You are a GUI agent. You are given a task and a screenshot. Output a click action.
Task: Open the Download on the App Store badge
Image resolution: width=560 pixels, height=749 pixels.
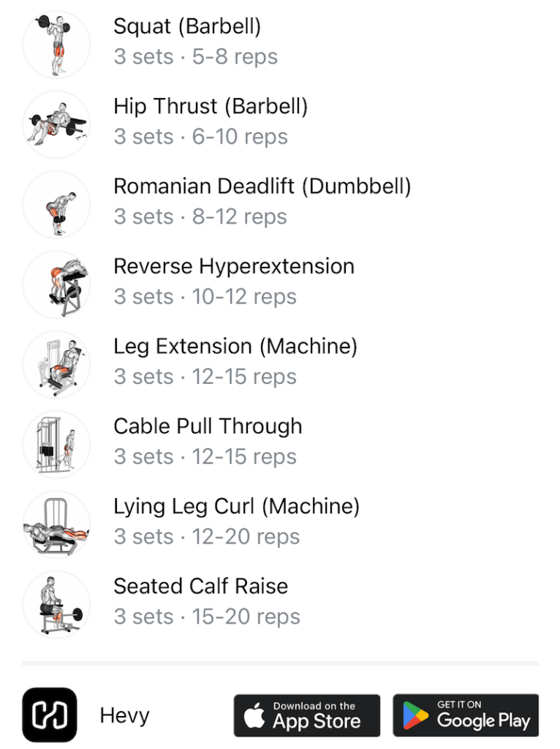(307, 715)
